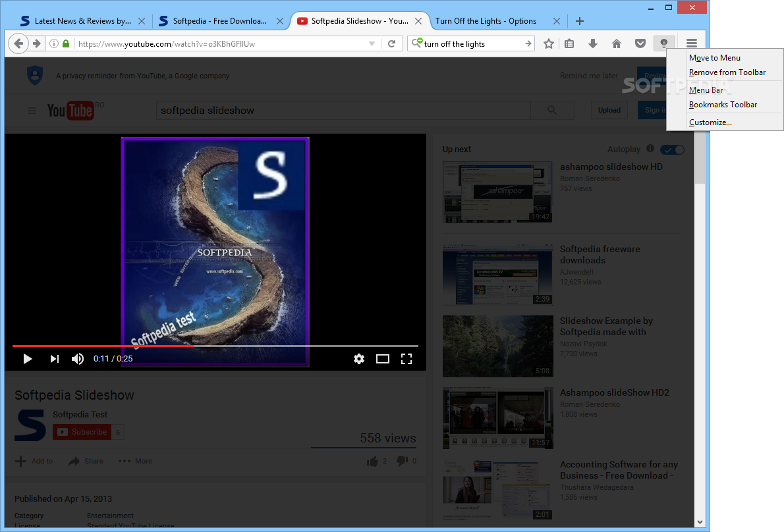Open YouTube guide hamburger menu

pyautogui.click(x=32, y=111)
